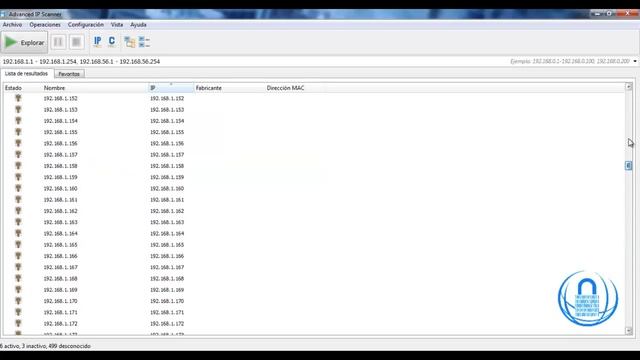Click IP cell 192.168.1.165 in IP column
640x360 pixels.
pyautogui.click(x=167, y=245)
